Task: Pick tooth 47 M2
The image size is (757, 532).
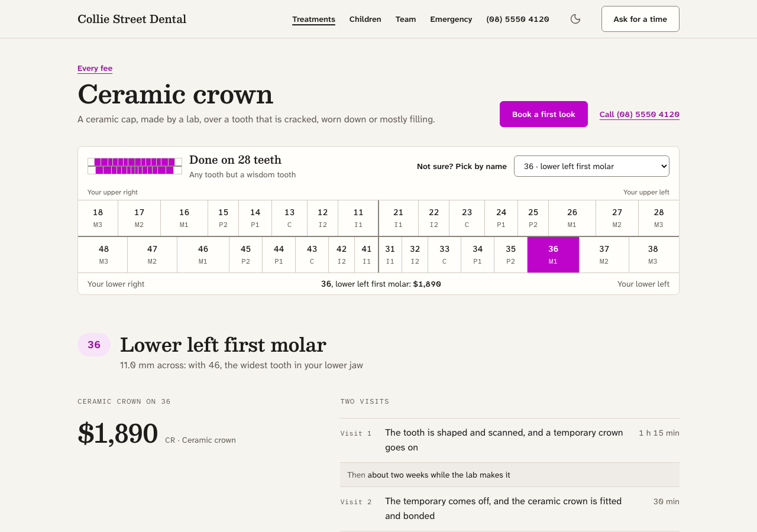Action: [152, 255]
